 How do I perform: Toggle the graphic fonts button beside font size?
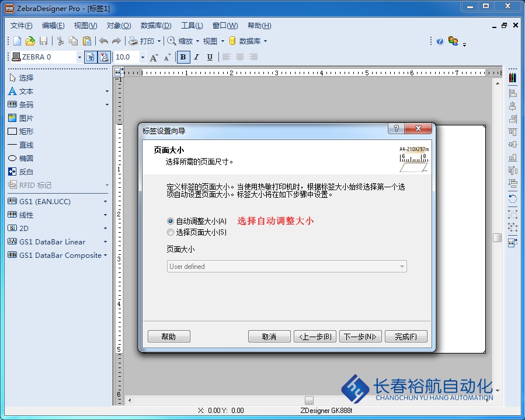pos(104,57)
